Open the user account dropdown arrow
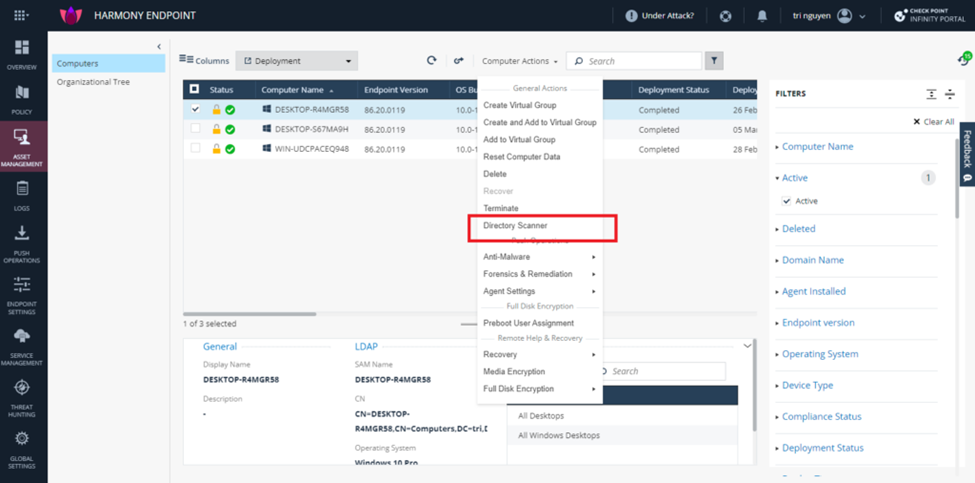Screen dimensions: 975x483 [x=862, y=17]
